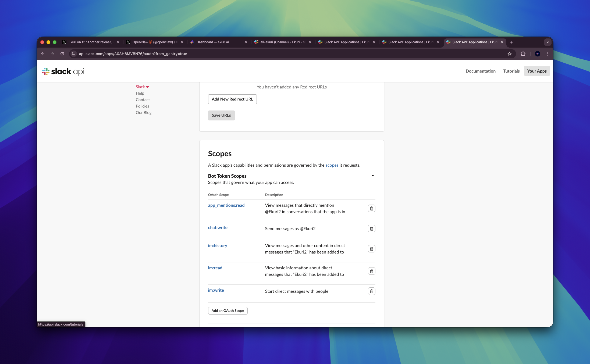
Task: Reload the page with refresh icon
Action: [x=62, y=54]
